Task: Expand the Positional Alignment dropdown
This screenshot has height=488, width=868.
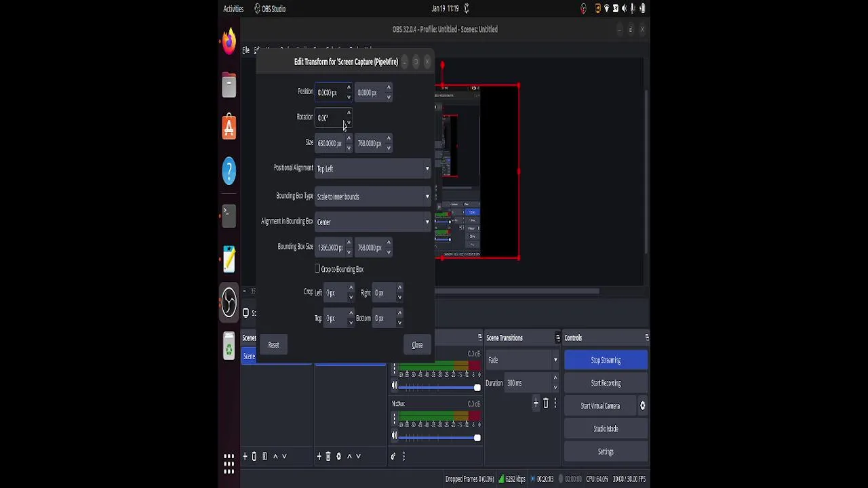Action: (373, 169)
